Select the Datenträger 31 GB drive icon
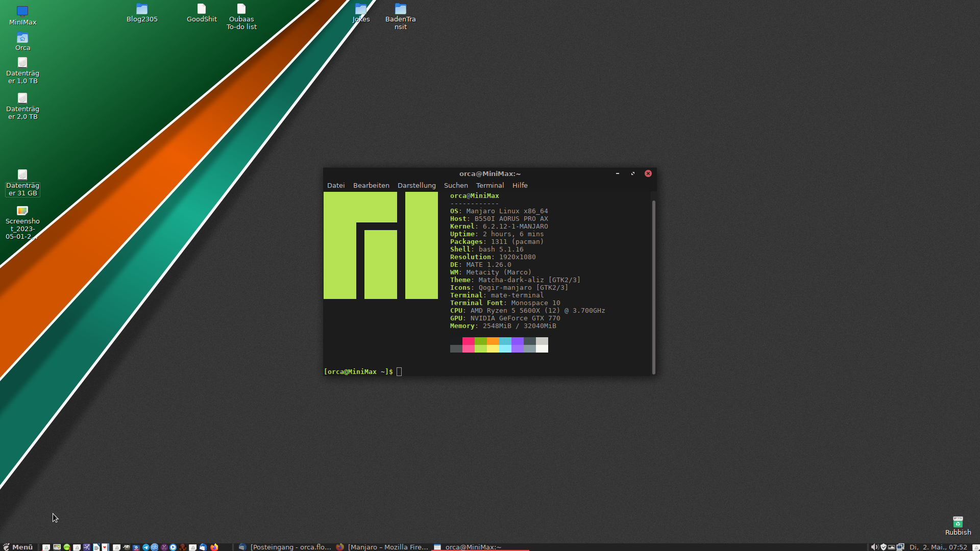 [x=22, y=183]
